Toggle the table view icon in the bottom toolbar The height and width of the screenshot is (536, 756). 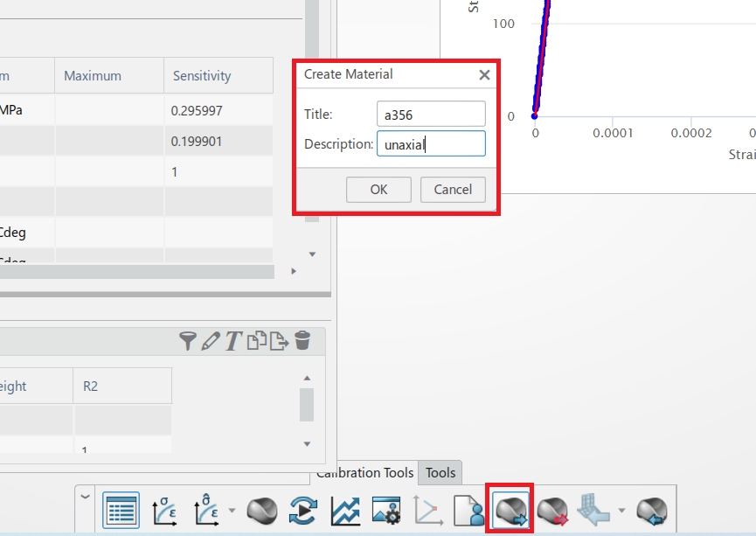click(120, 510)
